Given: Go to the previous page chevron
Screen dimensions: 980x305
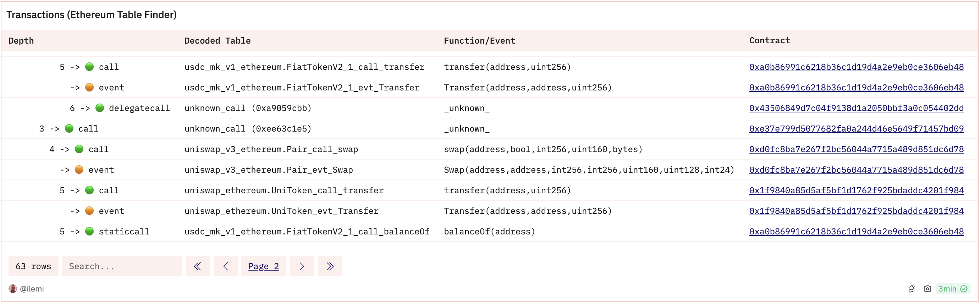Looking at the screenshot, I should tap(226, 266).
